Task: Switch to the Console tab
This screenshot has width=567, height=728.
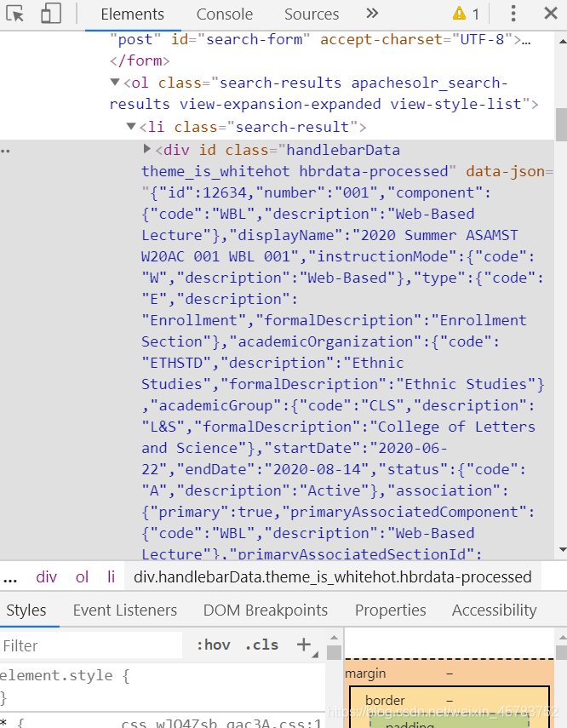Action: [224, 14]
